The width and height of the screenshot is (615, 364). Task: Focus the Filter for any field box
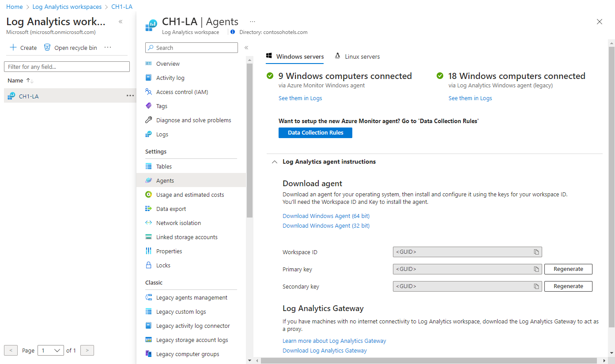click(67, 67)
